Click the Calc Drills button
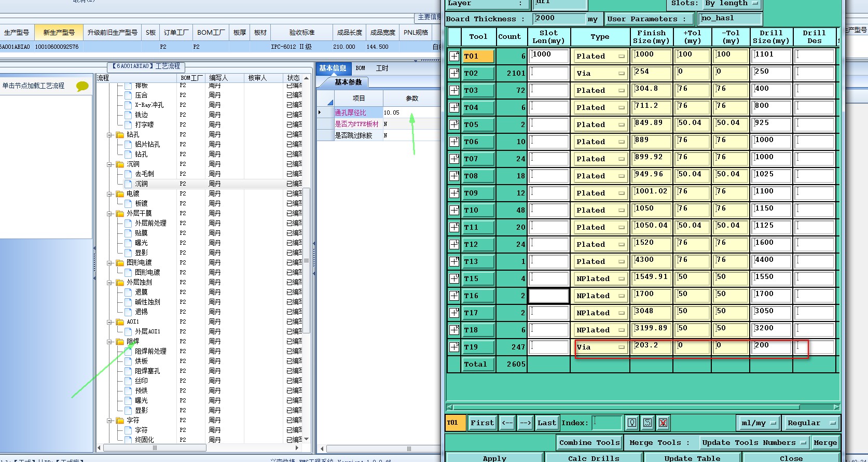This screenshot has height=462, width=868. click(x=594, y=458)
